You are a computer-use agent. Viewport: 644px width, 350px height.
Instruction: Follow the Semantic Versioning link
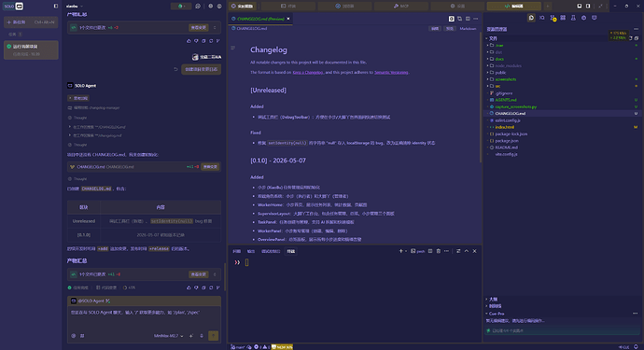pyautogui.click(x=391, y=72)
